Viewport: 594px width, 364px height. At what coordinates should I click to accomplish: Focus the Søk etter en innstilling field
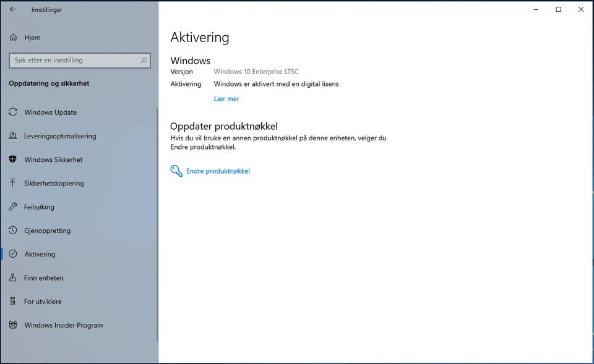pyautogui.click(x=80, y=60)
